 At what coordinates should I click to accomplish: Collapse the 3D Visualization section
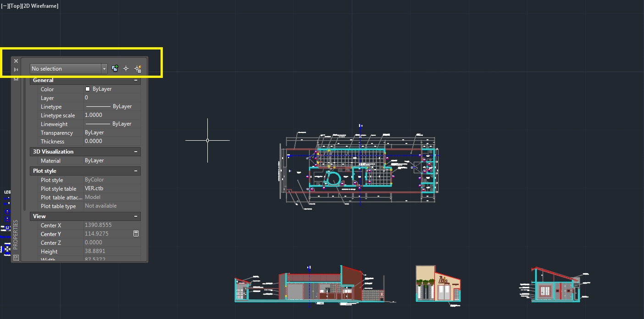click(136, 152)
